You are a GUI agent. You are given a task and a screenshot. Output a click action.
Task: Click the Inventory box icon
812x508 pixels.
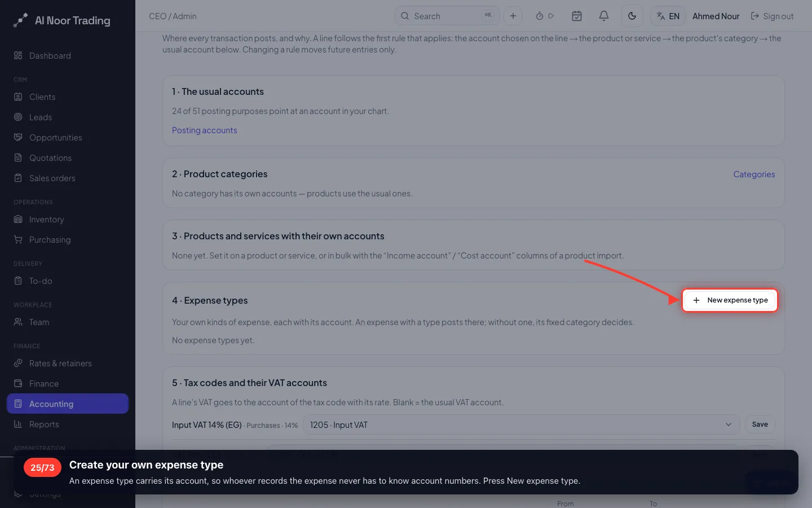(18, 219)
